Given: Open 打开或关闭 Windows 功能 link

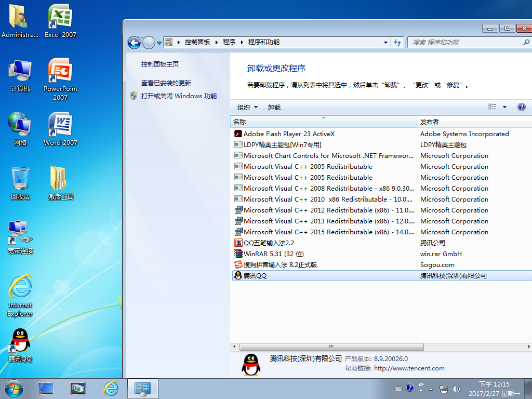Looking at the screenshot, I should click(179, 96).
